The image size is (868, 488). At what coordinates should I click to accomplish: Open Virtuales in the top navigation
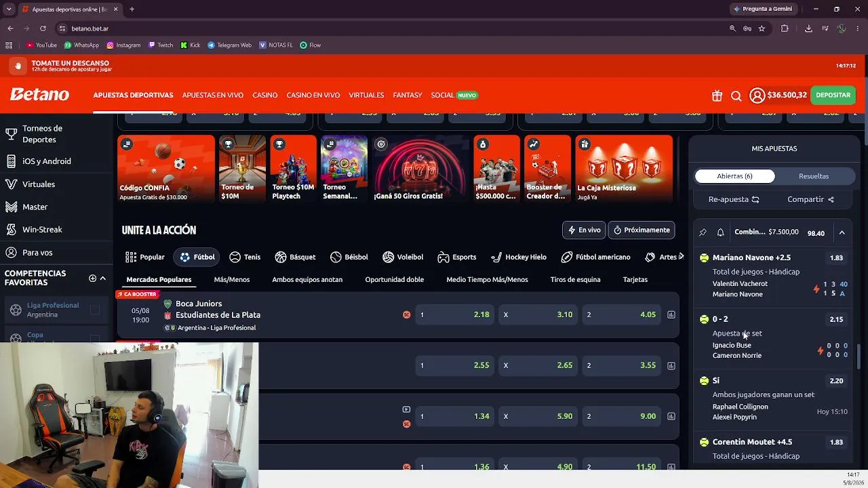pos(366,96)
